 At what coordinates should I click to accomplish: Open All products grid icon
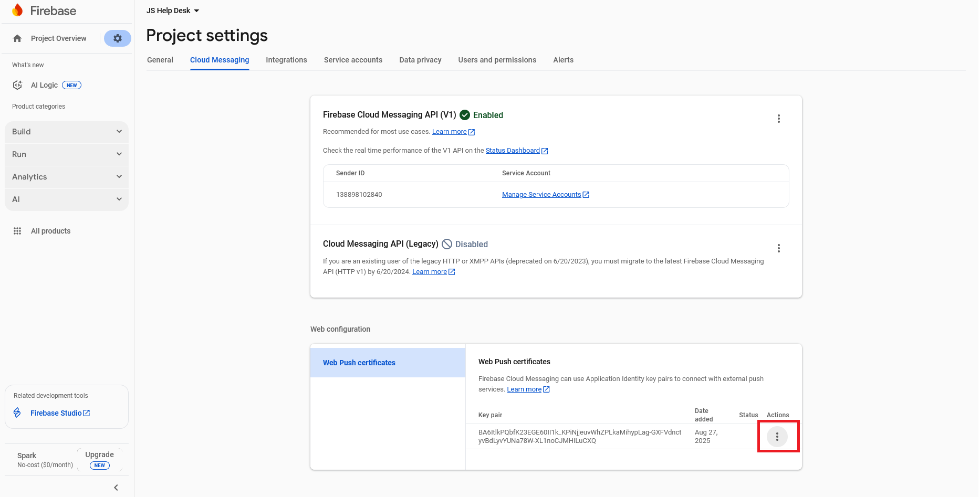click(x=17, y=231)
